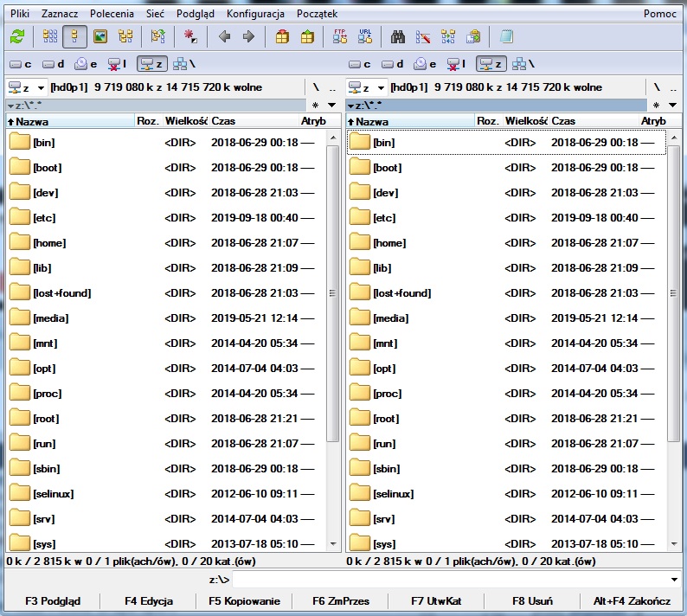The width and height of the screenshot is (687, 616).
Task: Open the Pomoc menu
Action: pos(660,14)
